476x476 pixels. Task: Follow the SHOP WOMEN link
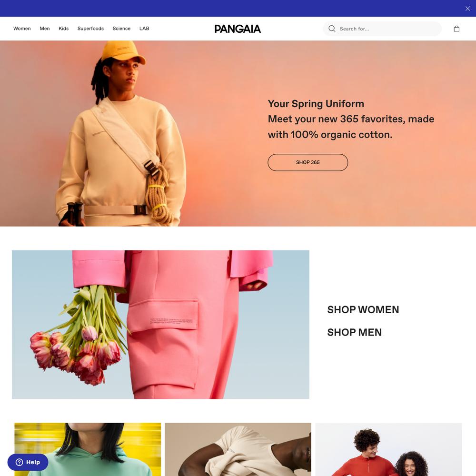(x=363, y=310)
